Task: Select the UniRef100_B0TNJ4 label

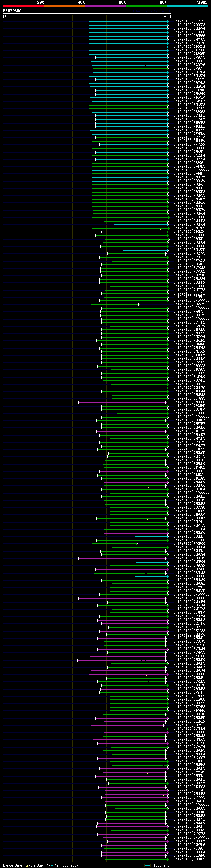Action: coord(189,649)
